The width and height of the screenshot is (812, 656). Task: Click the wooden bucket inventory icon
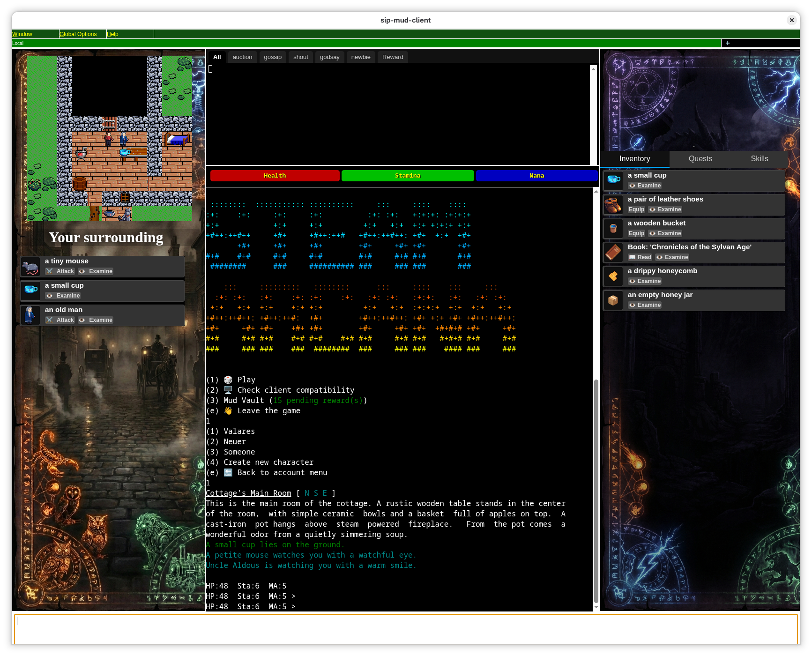coord(613,229)
